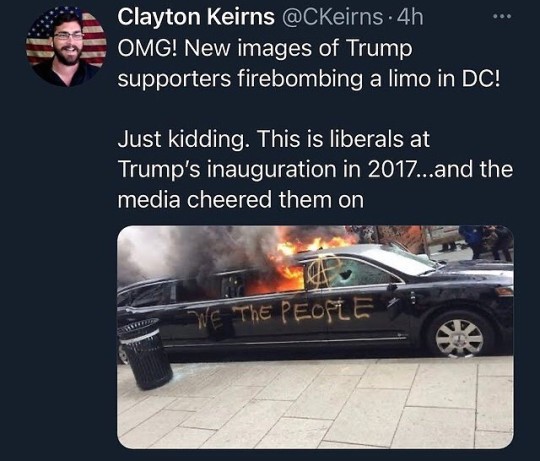Click the Clayton Keirns display name
The width and height of the screenshot is (540, 461).
[x=196, y=17]
